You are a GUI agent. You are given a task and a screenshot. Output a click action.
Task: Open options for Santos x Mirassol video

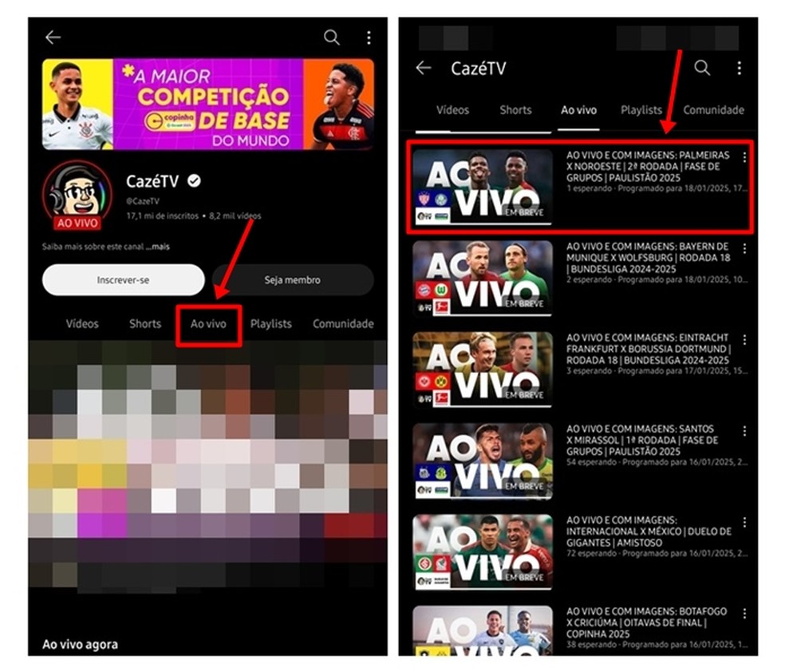pyautogui.click(x=744, y=431)
